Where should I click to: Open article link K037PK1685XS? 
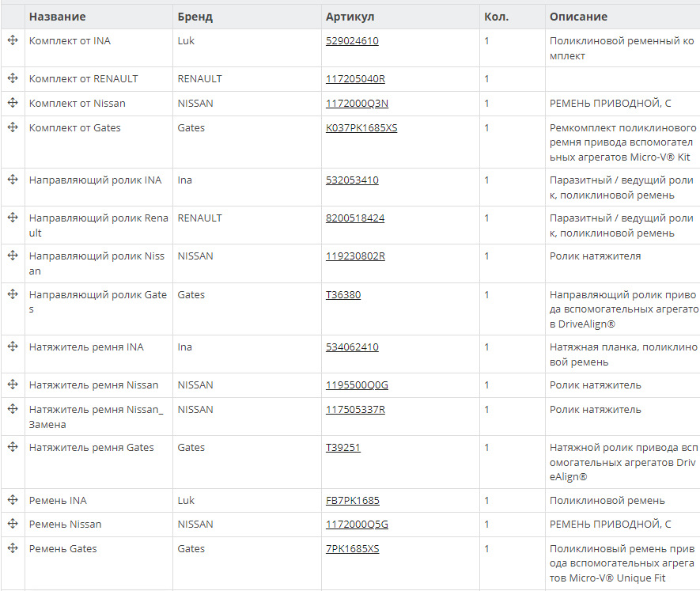point(361,128)
